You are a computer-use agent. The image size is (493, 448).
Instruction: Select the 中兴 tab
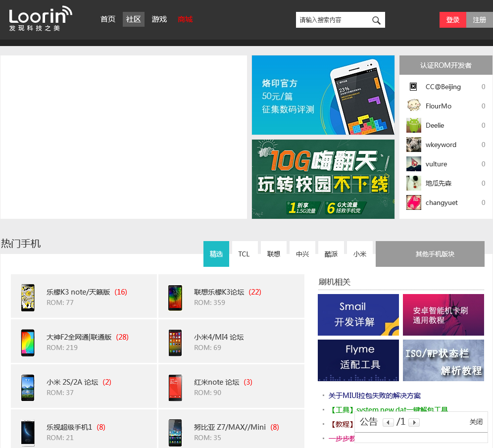302,254
